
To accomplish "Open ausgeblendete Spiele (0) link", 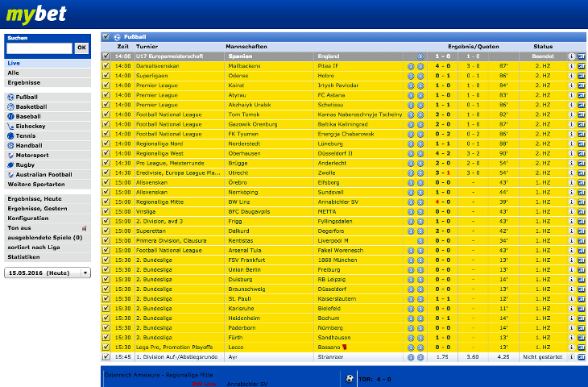I will click(48, 238).
